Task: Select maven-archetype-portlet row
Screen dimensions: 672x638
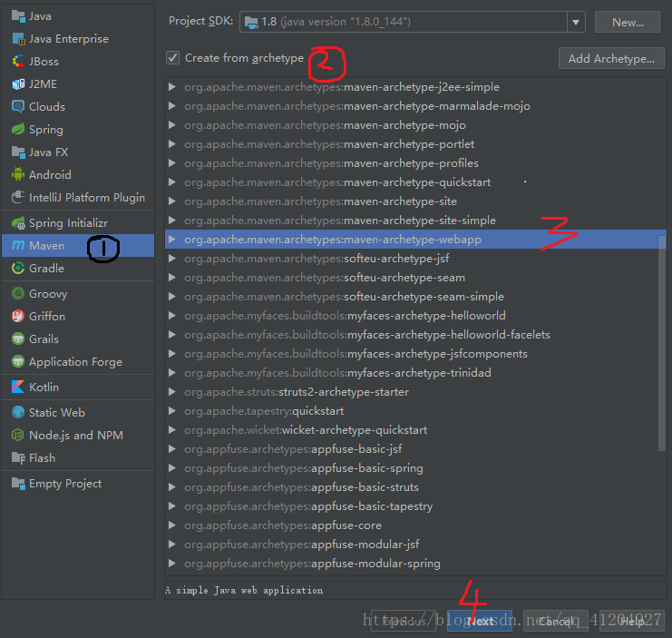Action: coord(414,144)
